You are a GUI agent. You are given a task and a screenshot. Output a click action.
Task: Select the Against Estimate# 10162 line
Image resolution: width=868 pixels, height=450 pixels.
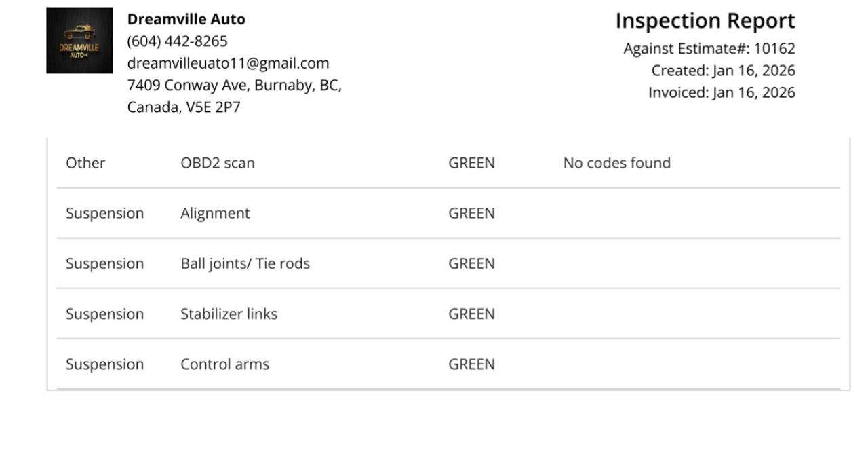pos(709,49)
